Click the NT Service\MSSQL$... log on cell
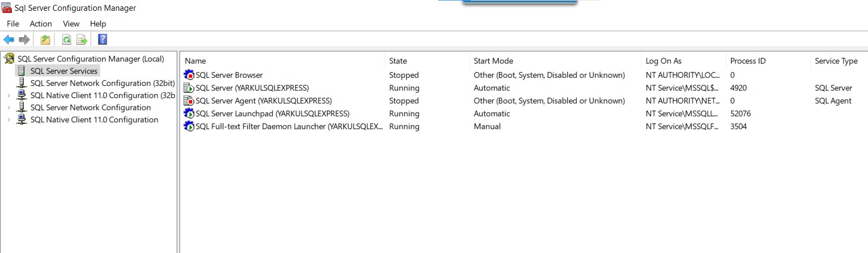 pyautogui.click(x=682, y=88)
